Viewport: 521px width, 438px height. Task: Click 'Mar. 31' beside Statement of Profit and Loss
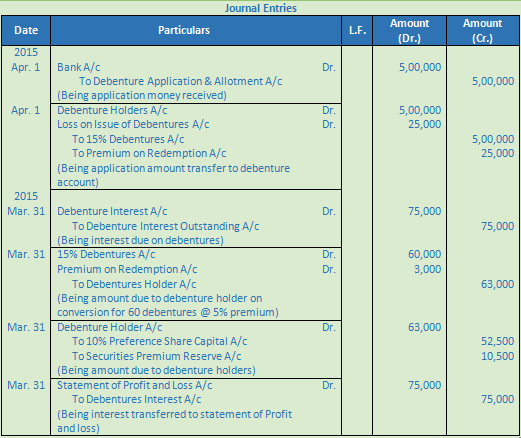tap(26, 385)
